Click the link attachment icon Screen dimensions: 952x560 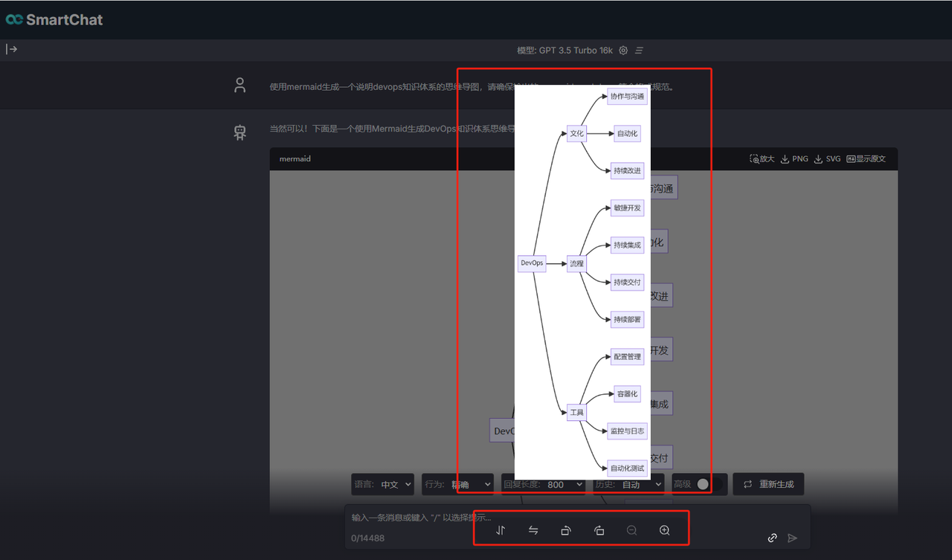772,538
